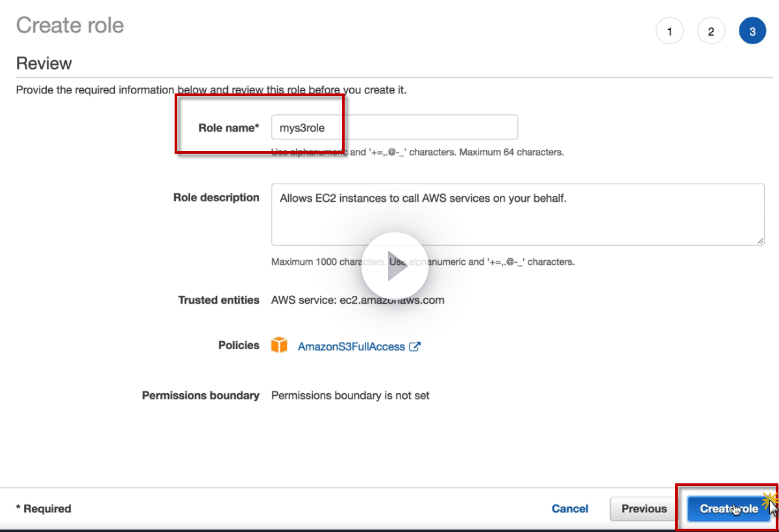Screen dimensions: 779x532
Task: Click the Role description label
Action: pos(216,197)
